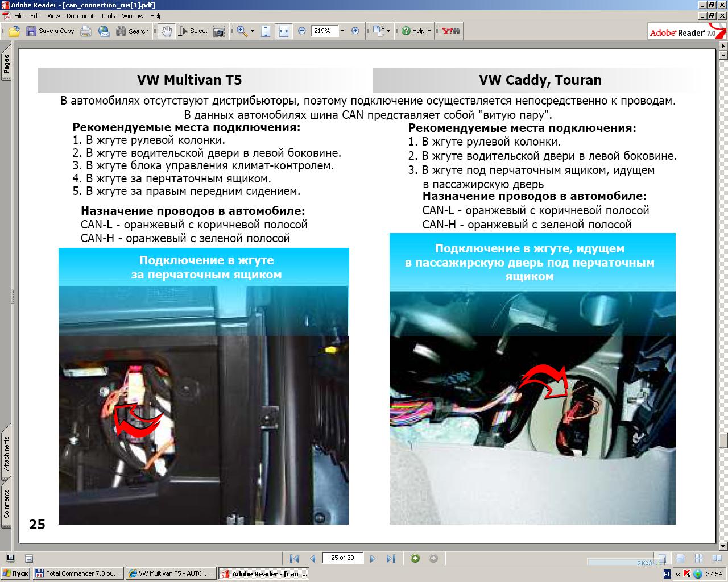Go to the first page

[294, 558]
